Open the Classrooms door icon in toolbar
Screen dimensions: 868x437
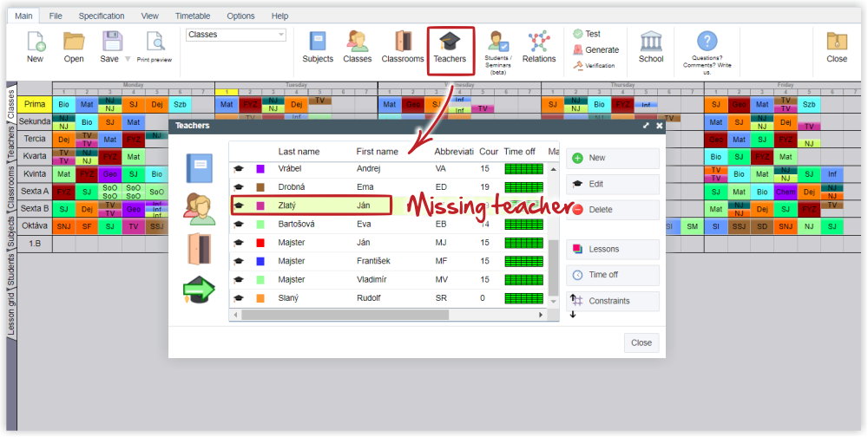pos(403,48)
